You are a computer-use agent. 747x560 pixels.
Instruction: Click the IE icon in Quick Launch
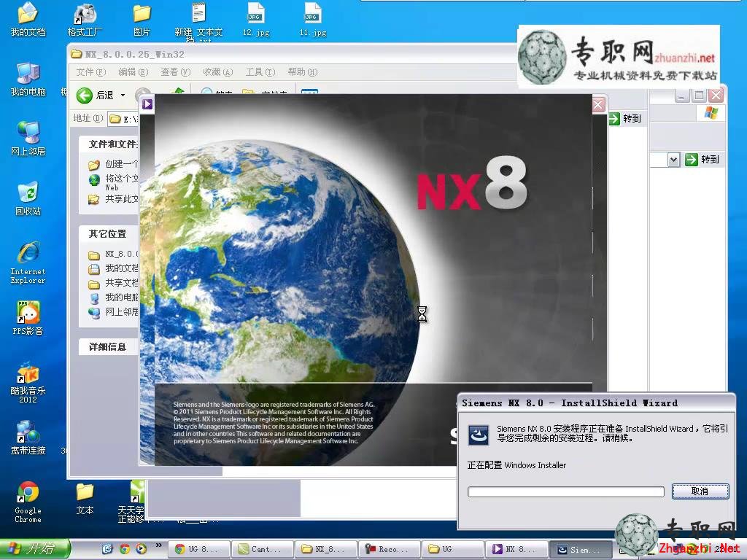[x=108, y=549]
